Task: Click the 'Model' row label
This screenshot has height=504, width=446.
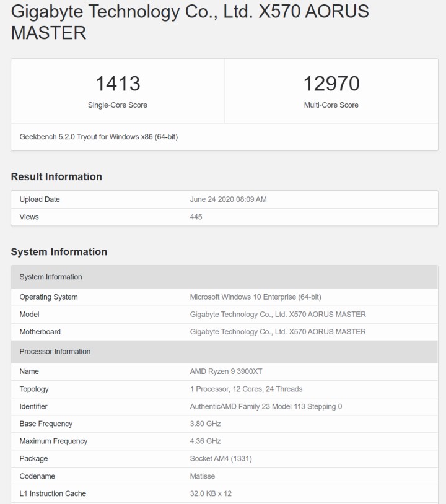Action: [29, 315]
